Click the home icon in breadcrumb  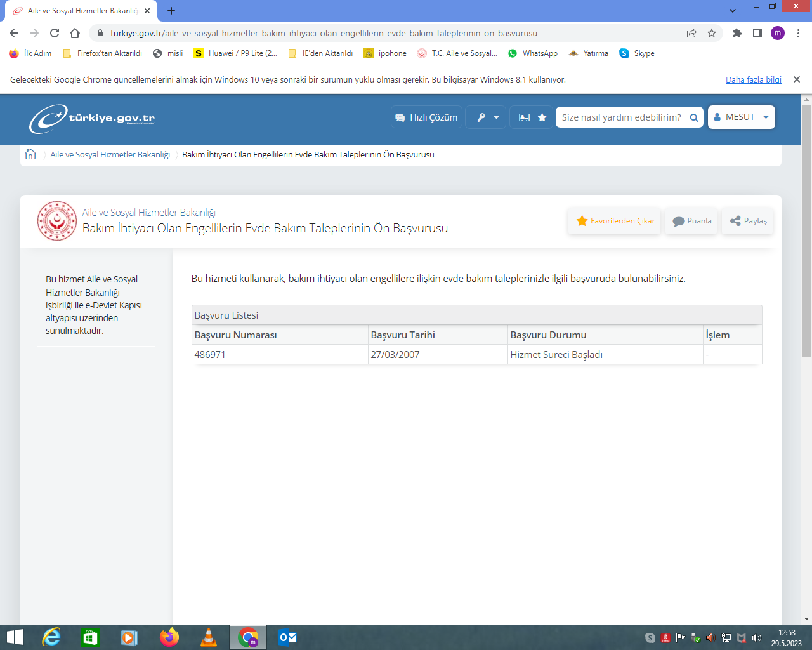(30, 154)
